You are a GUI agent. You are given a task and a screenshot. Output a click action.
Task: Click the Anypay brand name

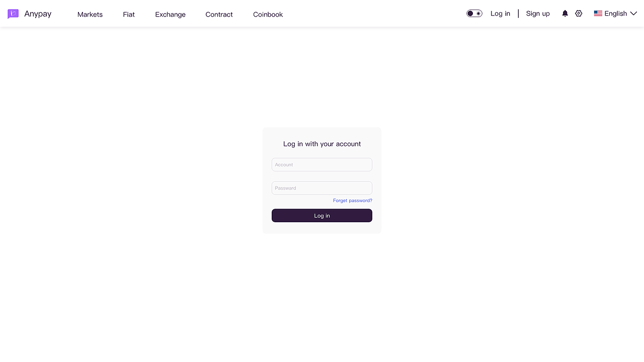click(x=38, y=14)
